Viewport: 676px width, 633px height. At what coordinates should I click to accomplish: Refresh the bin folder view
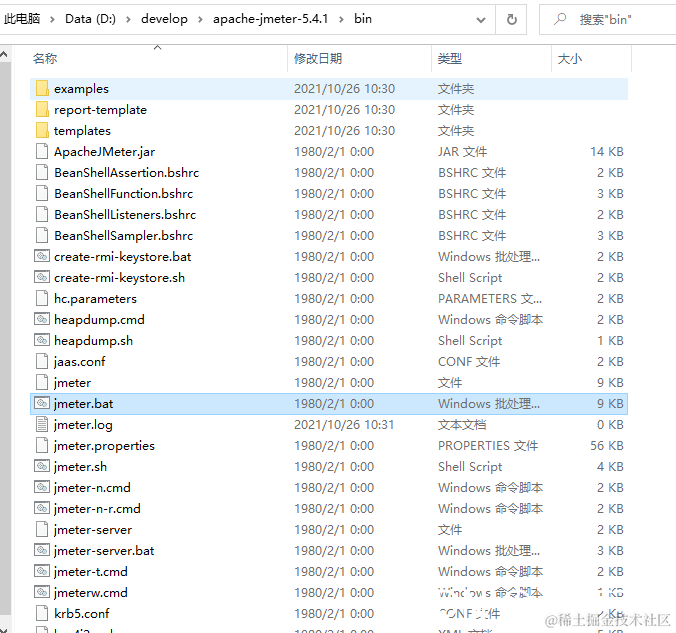click(x=511, y=19)
